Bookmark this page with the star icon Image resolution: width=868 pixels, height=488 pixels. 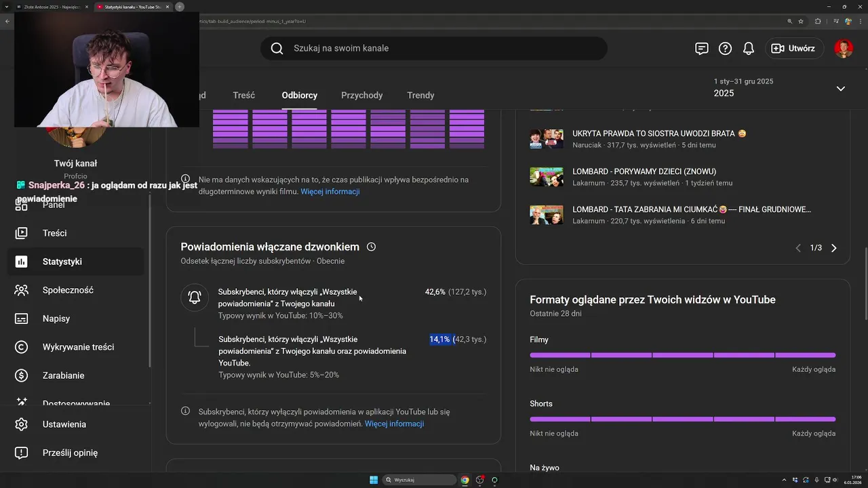[x=801, y=21]
